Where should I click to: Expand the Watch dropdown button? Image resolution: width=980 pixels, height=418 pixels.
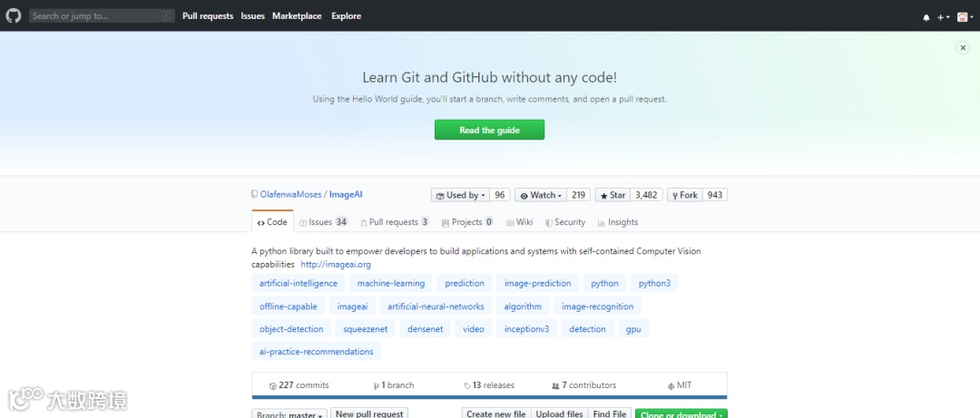[541, 195]
